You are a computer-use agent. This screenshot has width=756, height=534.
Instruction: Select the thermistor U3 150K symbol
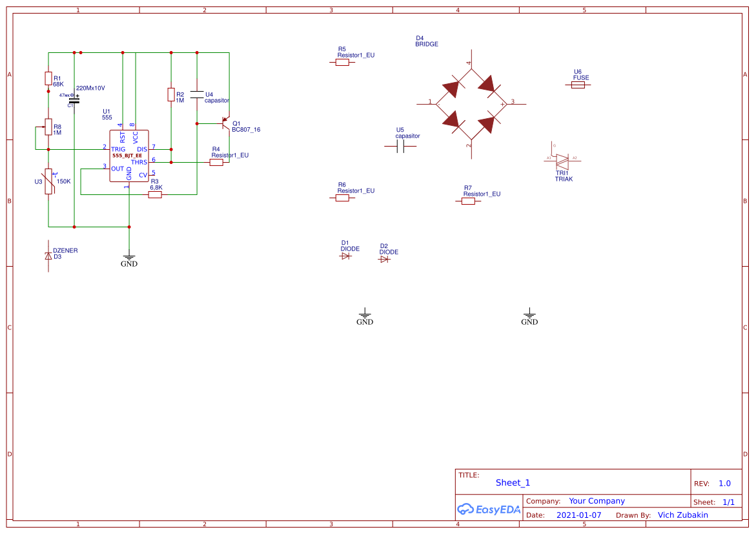[48, 181]
